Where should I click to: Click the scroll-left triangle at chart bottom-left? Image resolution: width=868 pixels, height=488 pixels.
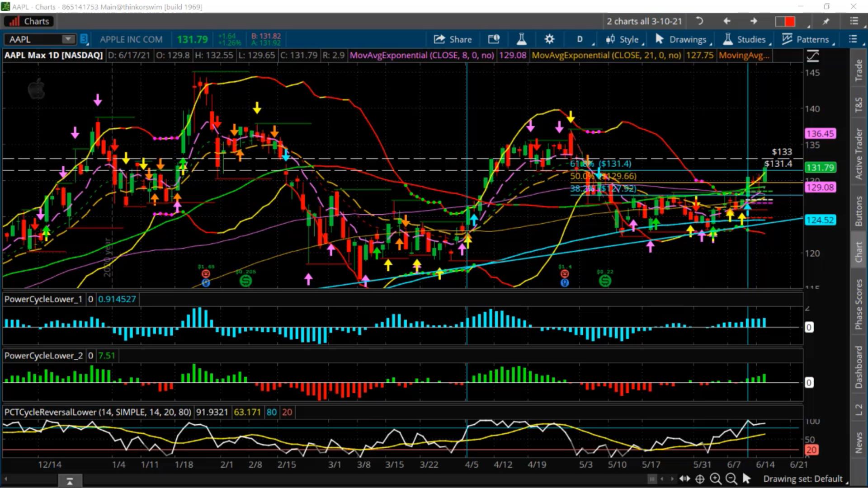coord(6,479)
